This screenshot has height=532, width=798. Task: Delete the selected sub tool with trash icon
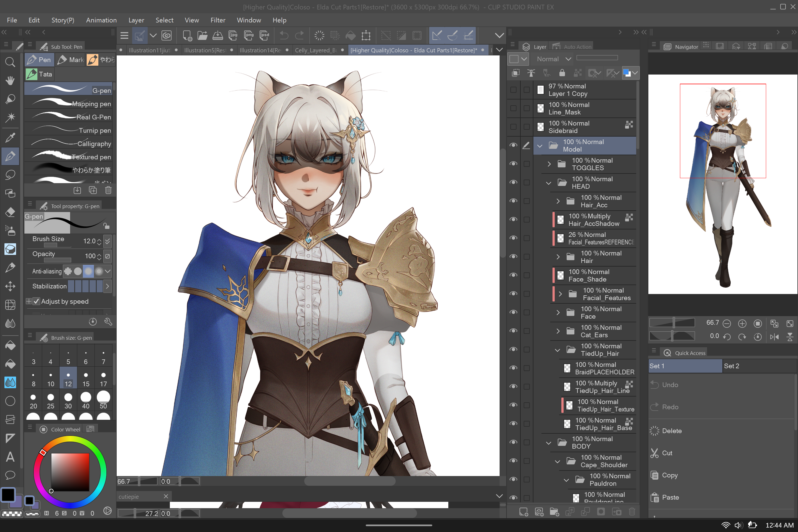(108, 190)
